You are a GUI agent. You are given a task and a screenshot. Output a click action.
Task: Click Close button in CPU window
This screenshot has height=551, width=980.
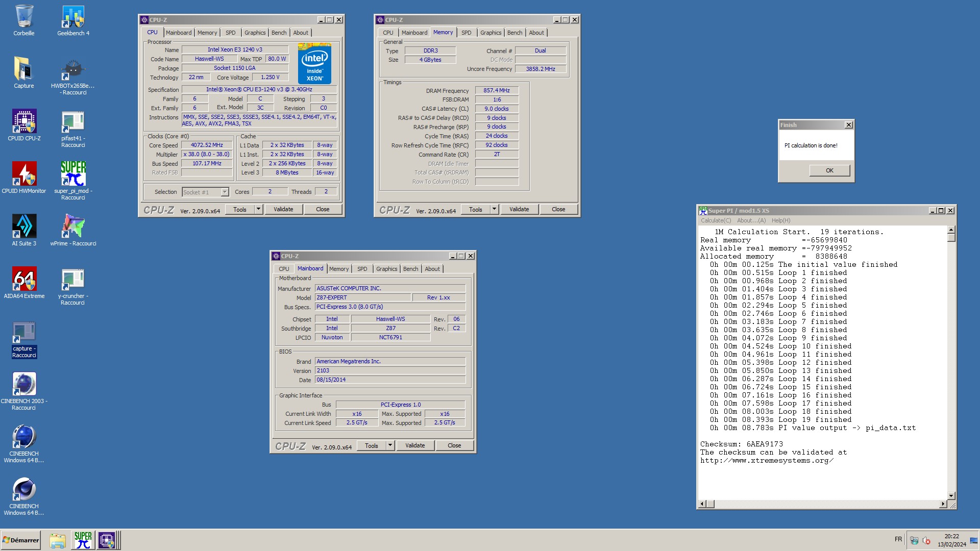[x=323, y=209]
